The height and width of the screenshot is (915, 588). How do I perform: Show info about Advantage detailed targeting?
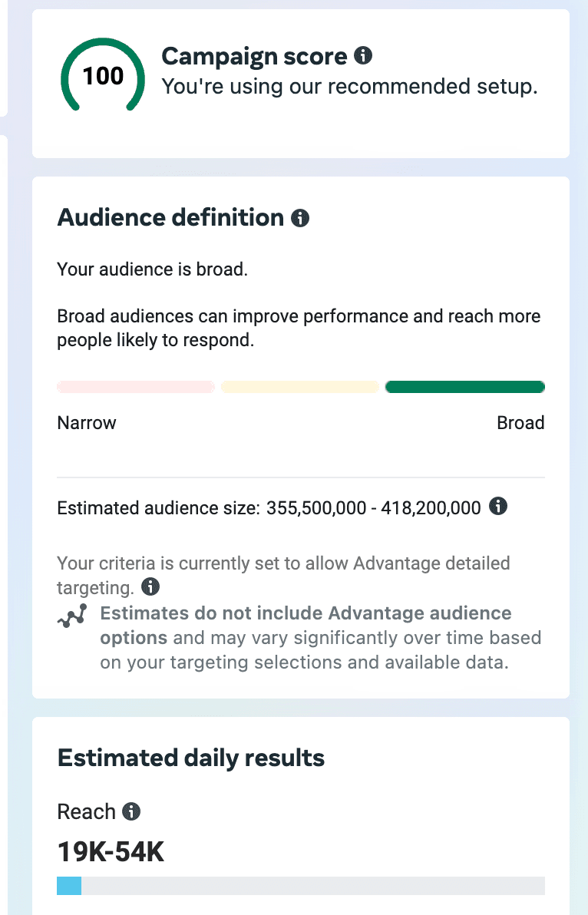(151, 588)
